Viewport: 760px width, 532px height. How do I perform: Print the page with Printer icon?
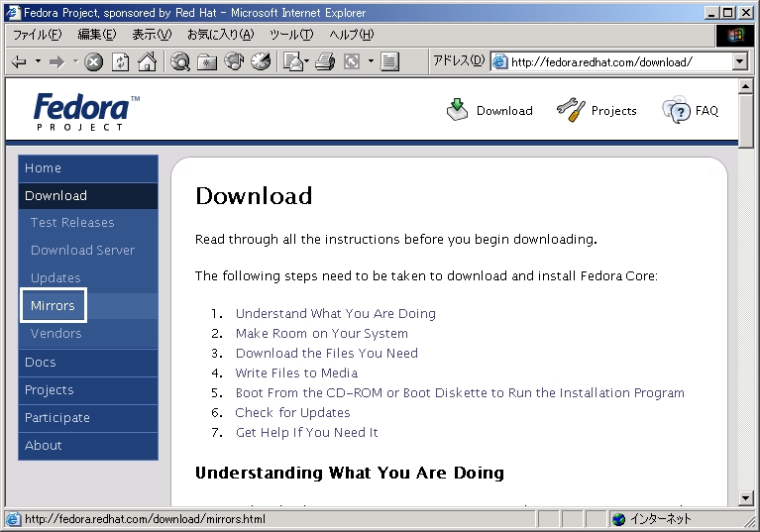(325, 62)
